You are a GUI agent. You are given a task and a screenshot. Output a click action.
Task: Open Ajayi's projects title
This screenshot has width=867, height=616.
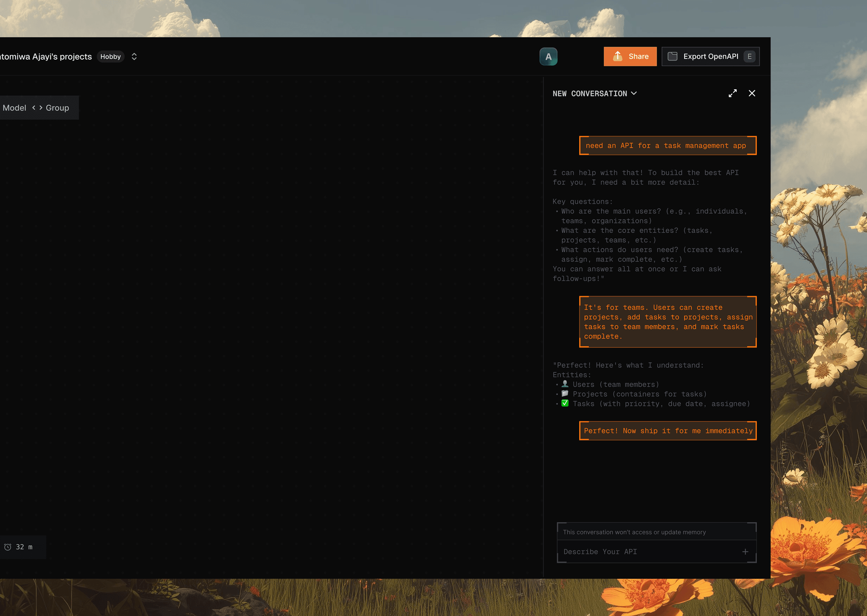click(x=46, y=57)
